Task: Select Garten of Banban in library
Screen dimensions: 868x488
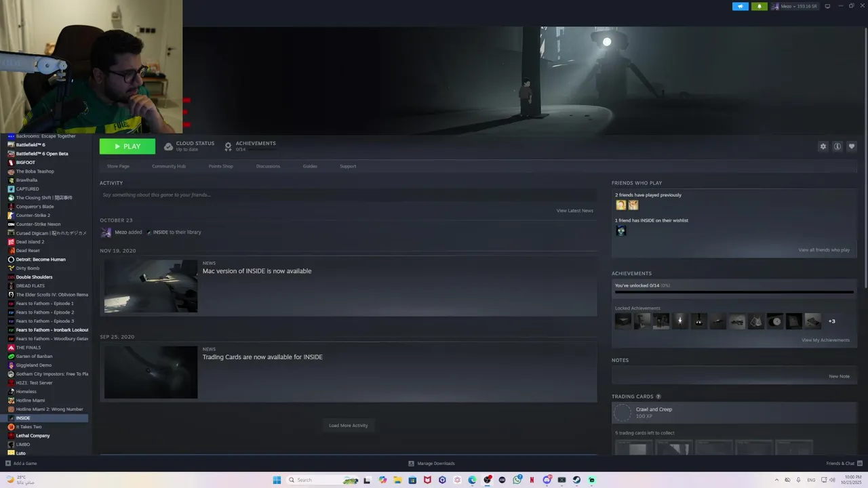Action: pyautogui.click(x=34, y=357)
